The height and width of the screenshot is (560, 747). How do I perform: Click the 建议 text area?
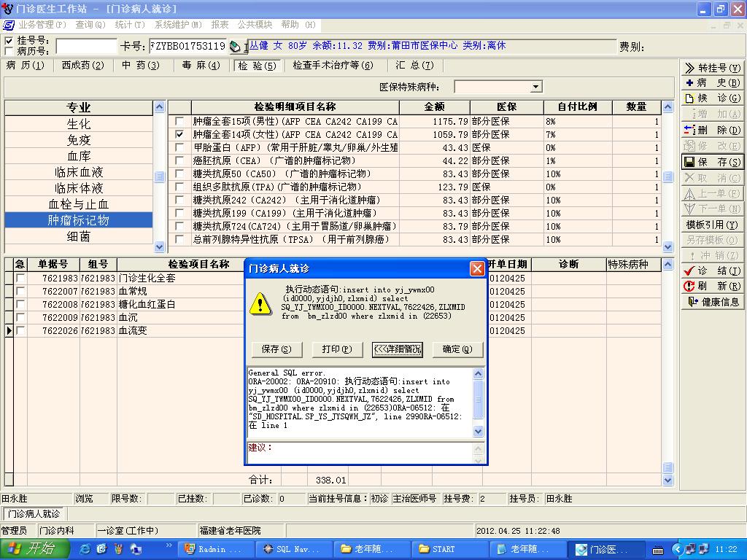point(360,453)
